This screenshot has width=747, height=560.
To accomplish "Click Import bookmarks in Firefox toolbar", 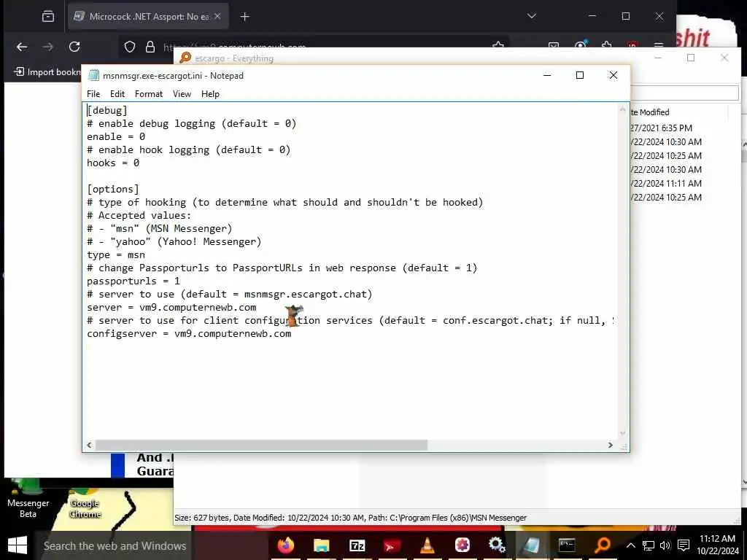I will pos(47,72).
